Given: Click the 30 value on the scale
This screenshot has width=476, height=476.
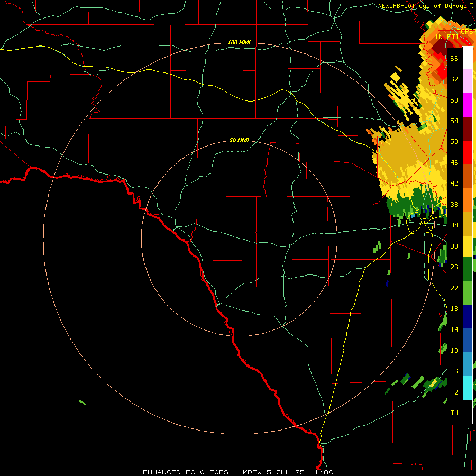Looking at the screenshot, I should tap(454, 246).
